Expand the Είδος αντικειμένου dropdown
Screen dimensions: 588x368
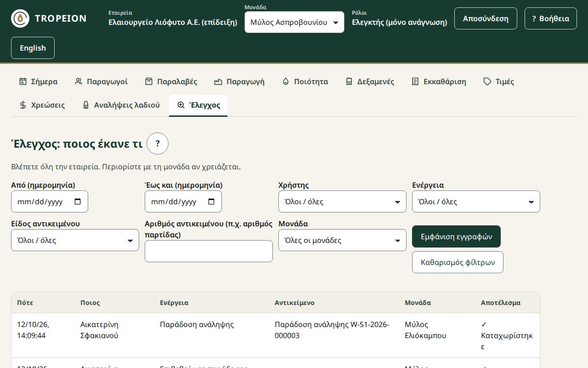75,240
